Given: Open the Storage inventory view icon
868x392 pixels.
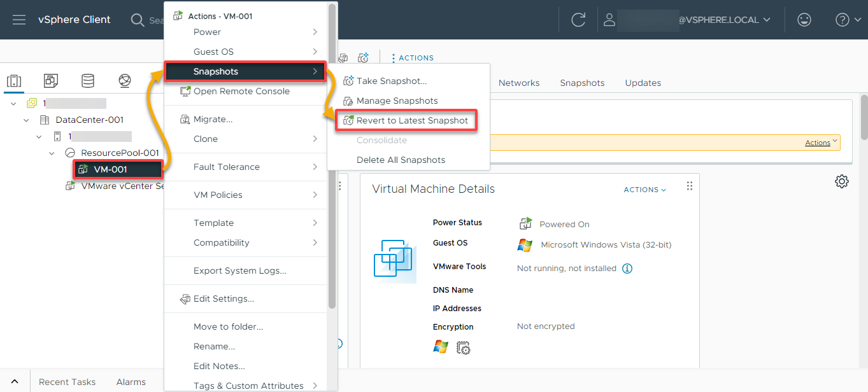Looking at the screenshot, I should point(88,81).
